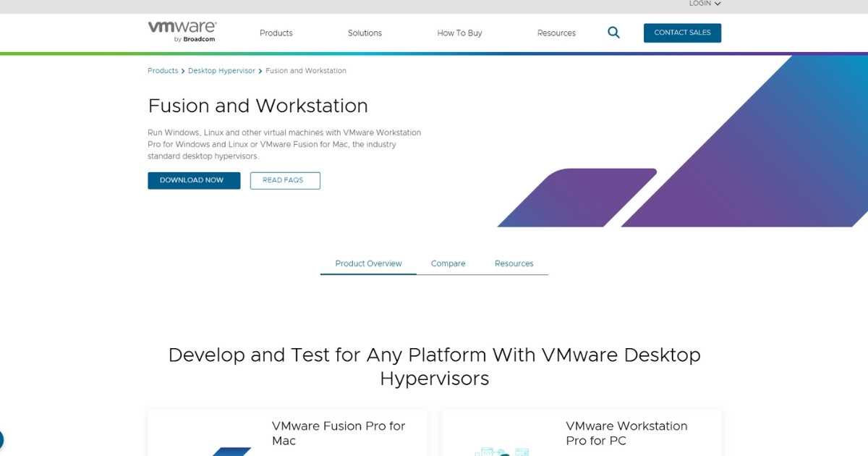Image resolution: width=868 pixels, height=456 pixels.
Task: Go to Desktop Hypervisor breadcrumb link
Action: (221, 71)
